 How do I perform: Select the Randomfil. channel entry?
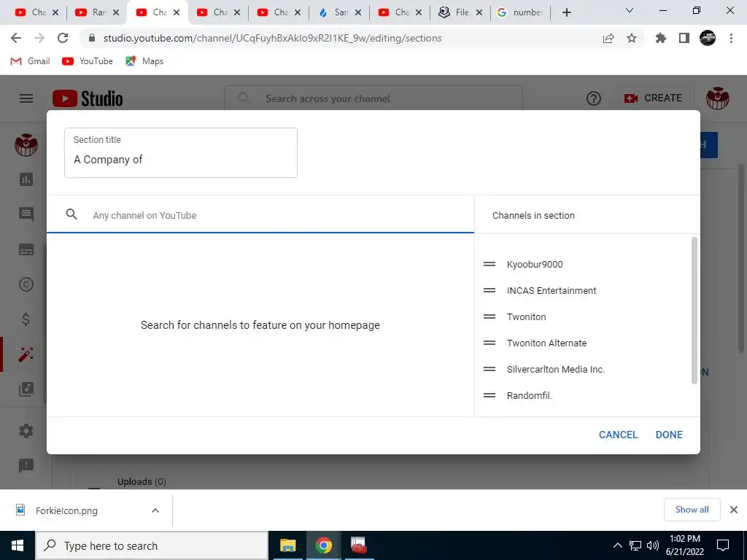pos(530,395)
